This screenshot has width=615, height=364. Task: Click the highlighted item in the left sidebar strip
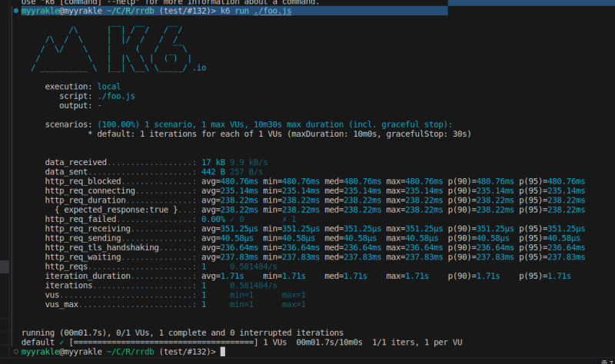pos(5,266)
